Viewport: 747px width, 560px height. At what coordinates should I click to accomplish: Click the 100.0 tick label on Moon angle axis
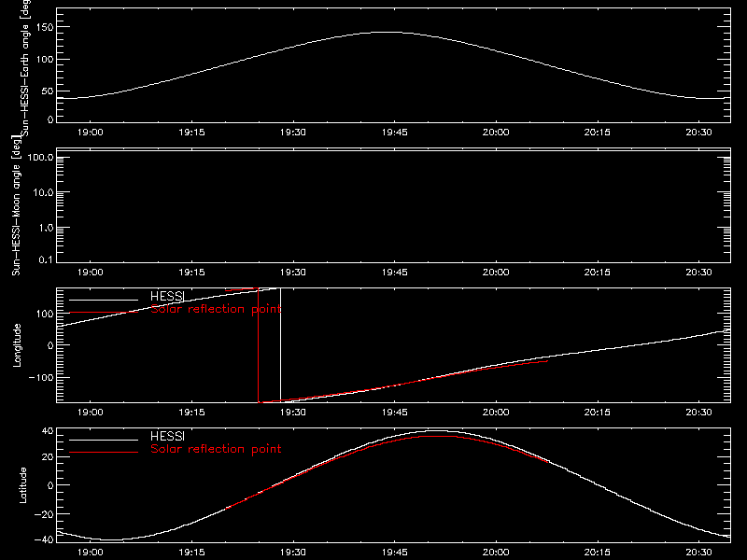pyautogui.click(x=40, y=158)
